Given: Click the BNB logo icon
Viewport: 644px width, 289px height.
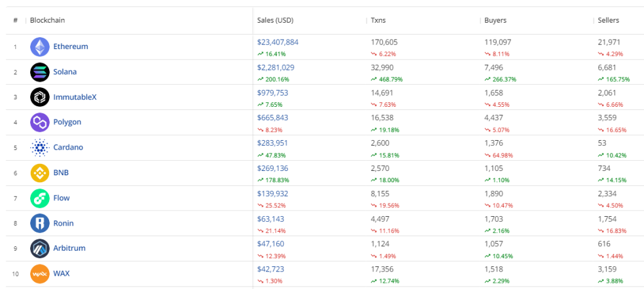Looking at the screenshot, I should (x=40, y=173).
